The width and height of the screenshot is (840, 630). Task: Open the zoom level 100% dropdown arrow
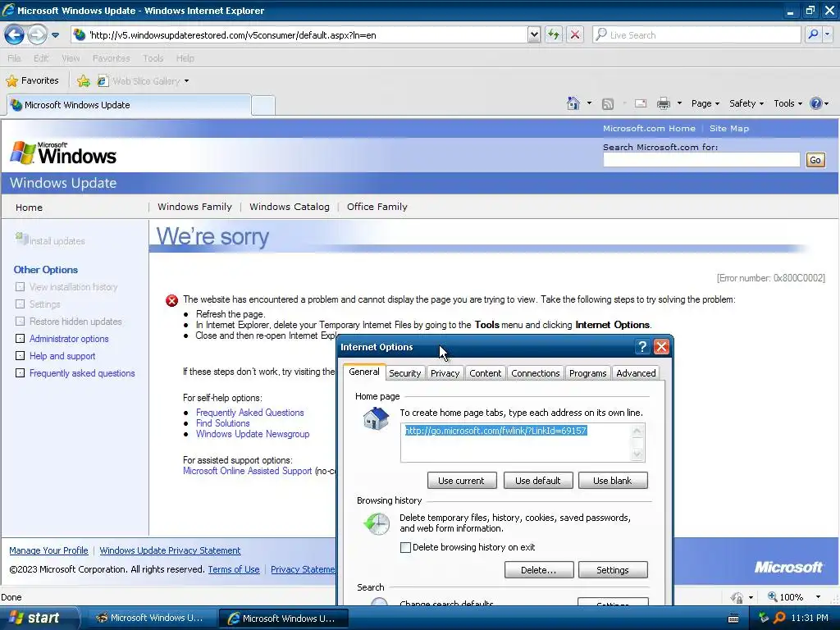[x=818, y=597]
